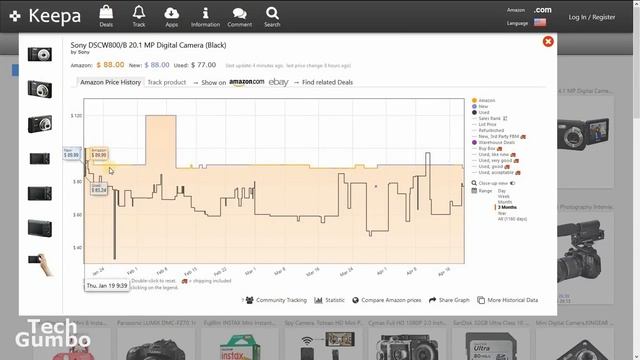Click the 'by Sony' brand text
The width and height of the screenshot is (640, 360).
[80, 52]
